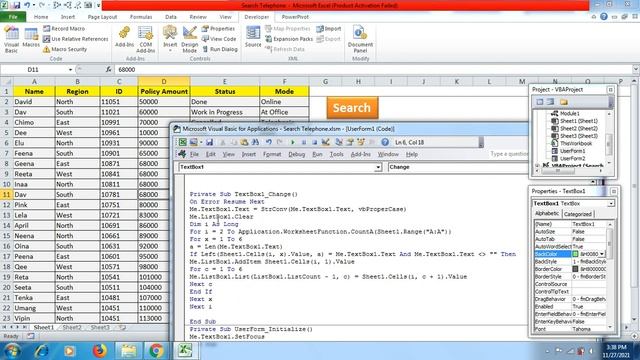Select column A header
The width and height of the screenshot is (640, 360).
pyautogui.click(x=34, y=82)
